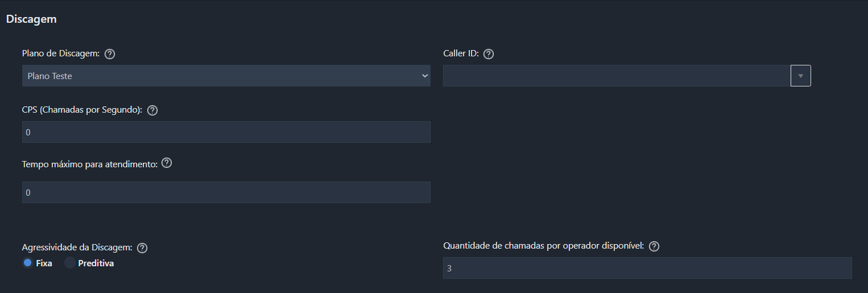Click the "CPS (Chamadas por Segundo):" label
The image size is (868, 293).
click(x=82, y=110)
